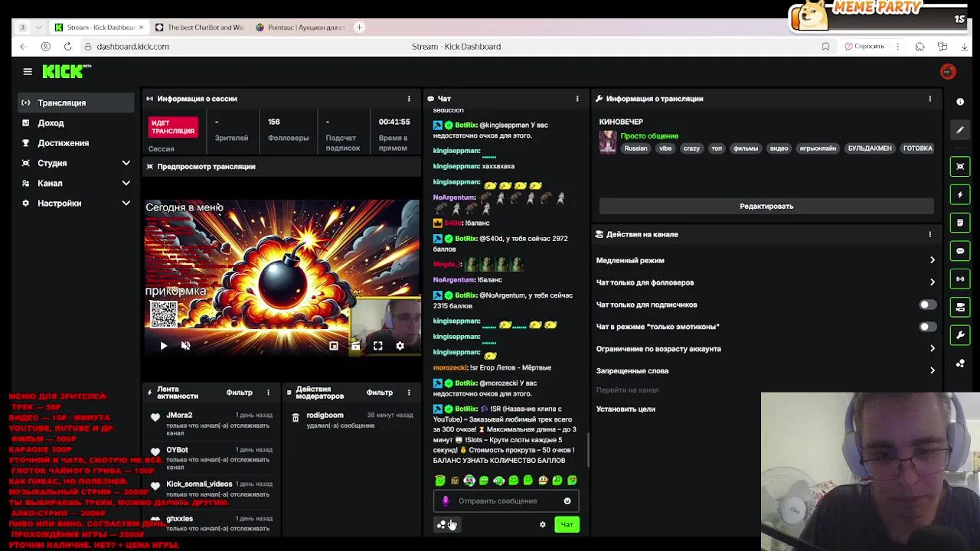Image resolution: width=980 pixels, height=551 pixels.
Task: Click the pencil edit icon in right sidebar
Action: coord(960,130)
